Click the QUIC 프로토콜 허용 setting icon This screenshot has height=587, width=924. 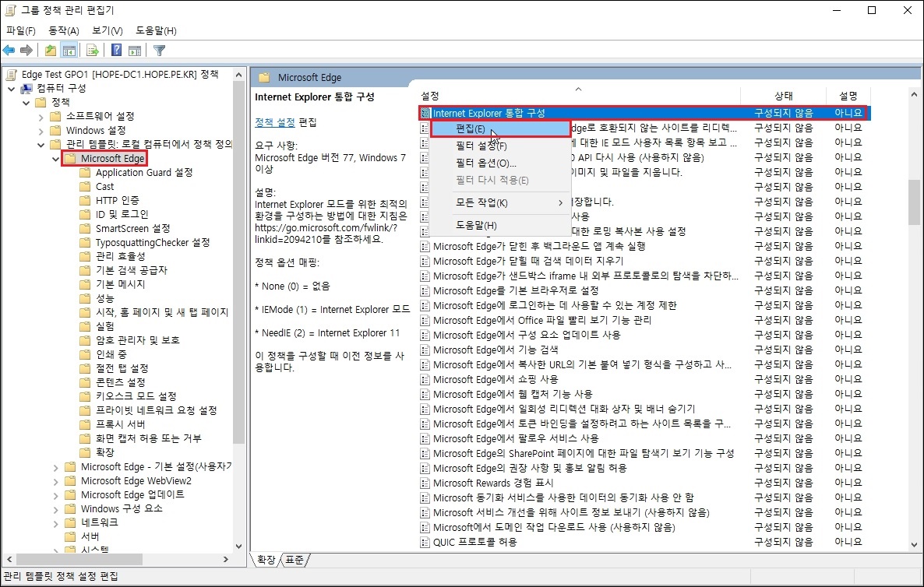pyautogui.click(x=425, y=543)
